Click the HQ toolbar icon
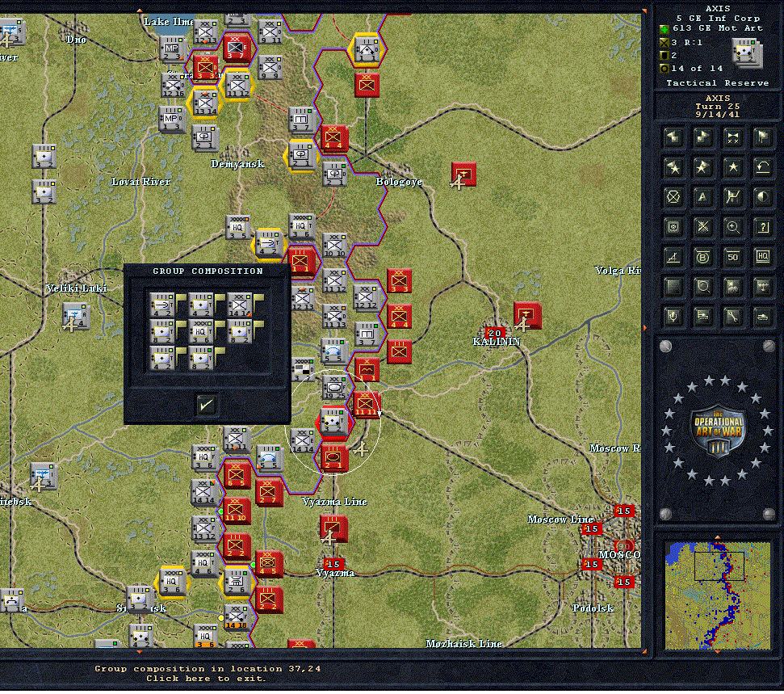This screenshot has height=694, width=784. coord(763,257)
